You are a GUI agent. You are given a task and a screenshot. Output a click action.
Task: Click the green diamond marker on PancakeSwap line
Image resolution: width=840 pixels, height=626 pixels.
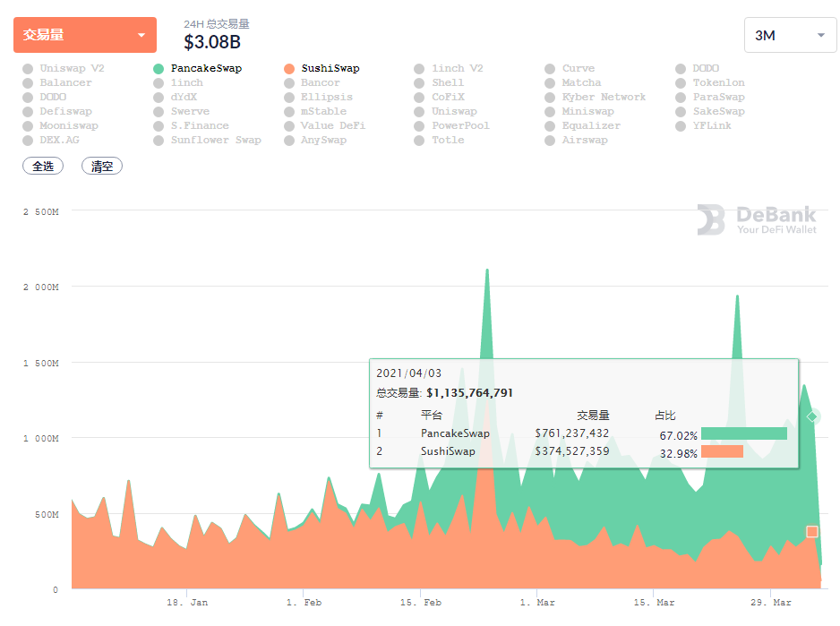coord(812,416)
